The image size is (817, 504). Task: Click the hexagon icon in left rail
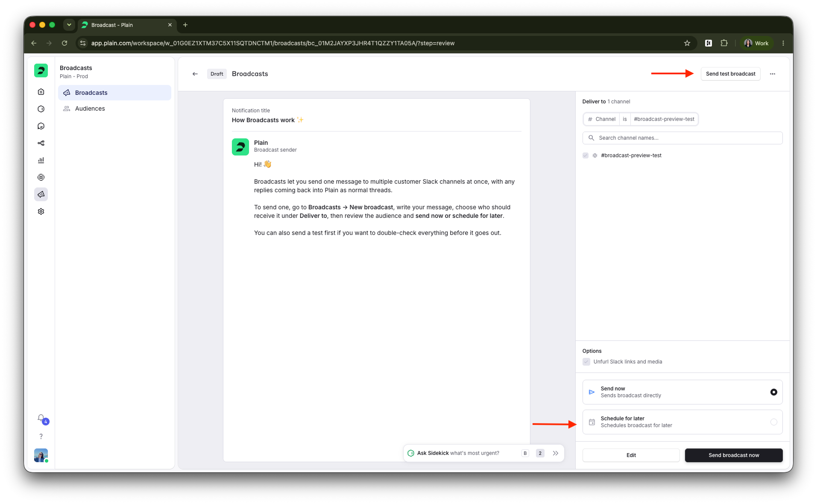pyautogui.click(x=41, y=109)
